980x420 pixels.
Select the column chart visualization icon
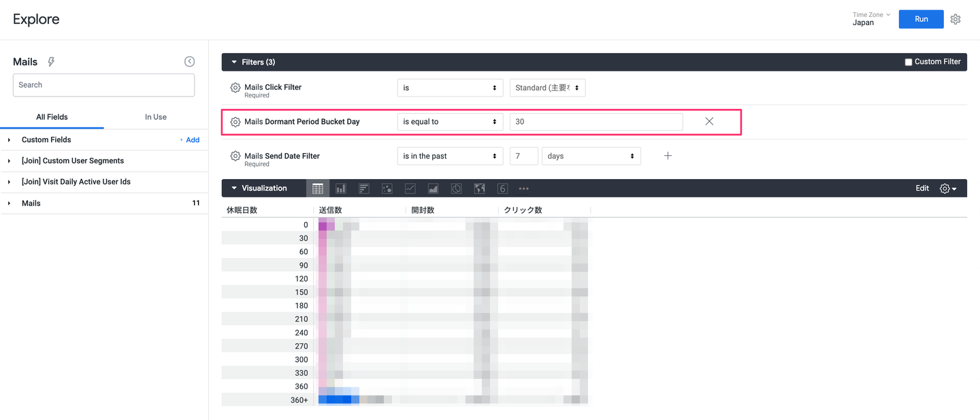click(x=341, y=189)
